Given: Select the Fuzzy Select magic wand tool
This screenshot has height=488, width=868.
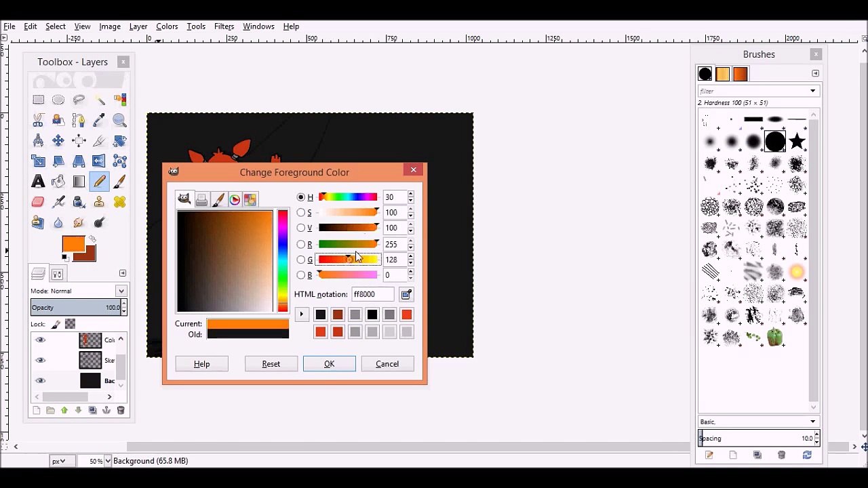Looking at the screenshot, I should (x=99, y=100).
